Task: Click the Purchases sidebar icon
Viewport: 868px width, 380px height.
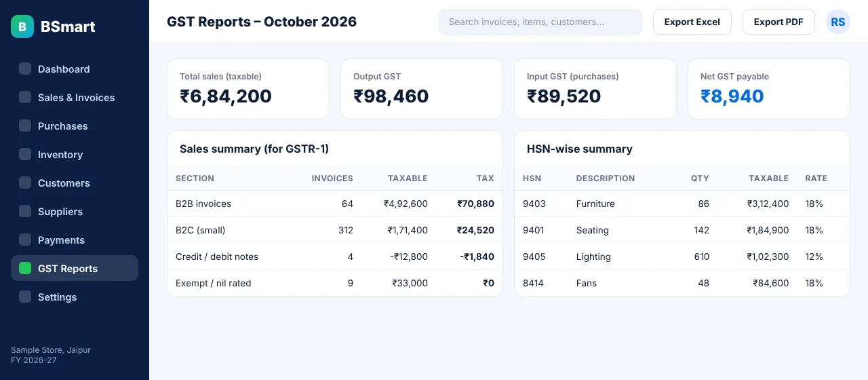Action: pyautogui.click(x=25, y=126)
